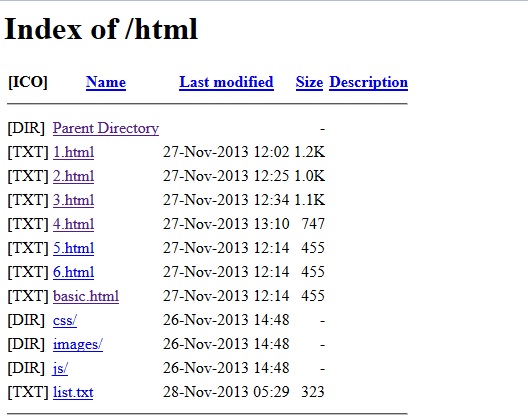Select the date in the images/ row

click(x=226, y=344)
